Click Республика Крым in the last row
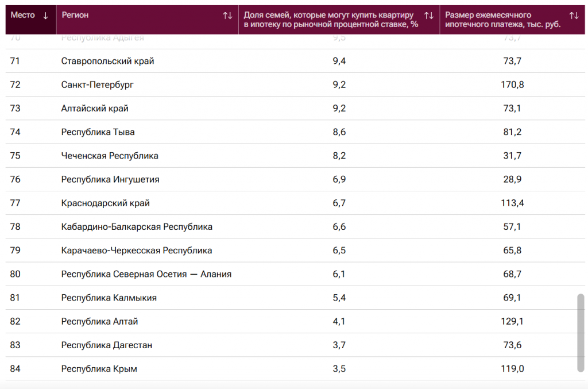Screen dimensions: 588x389 click(99, 369)
